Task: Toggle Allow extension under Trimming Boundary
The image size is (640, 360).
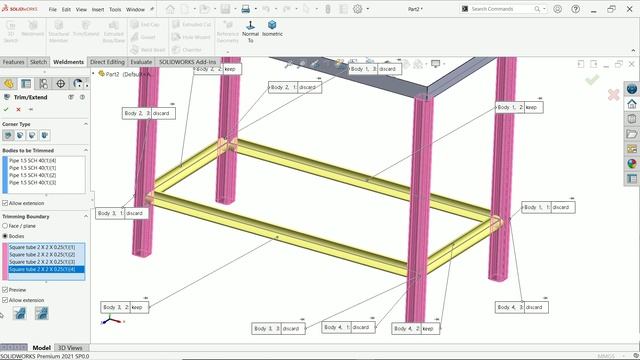Action: (5, 300)
